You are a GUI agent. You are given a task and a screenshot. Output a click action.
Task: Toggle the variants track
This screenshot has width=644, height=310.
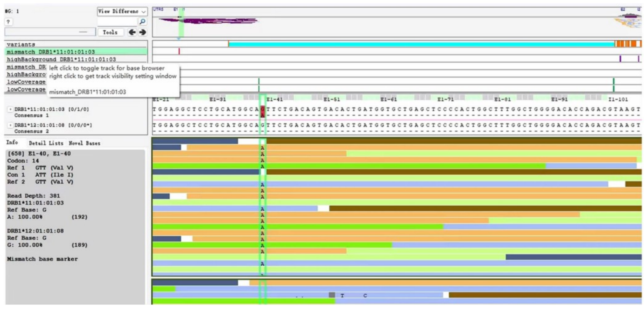(21, 45)
